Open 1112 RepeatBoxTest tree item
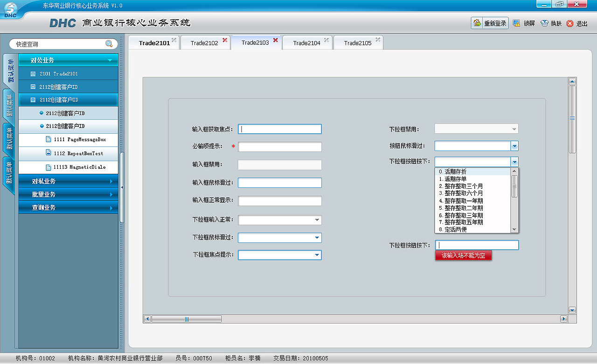Screen dimensions: 597x364 click(x=69, y=153)
